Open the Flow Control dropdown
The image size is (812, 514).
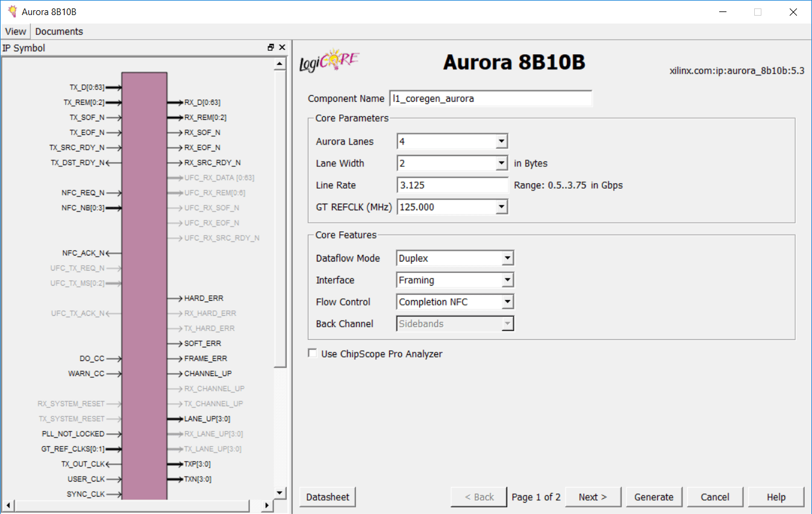pos(507,301)
